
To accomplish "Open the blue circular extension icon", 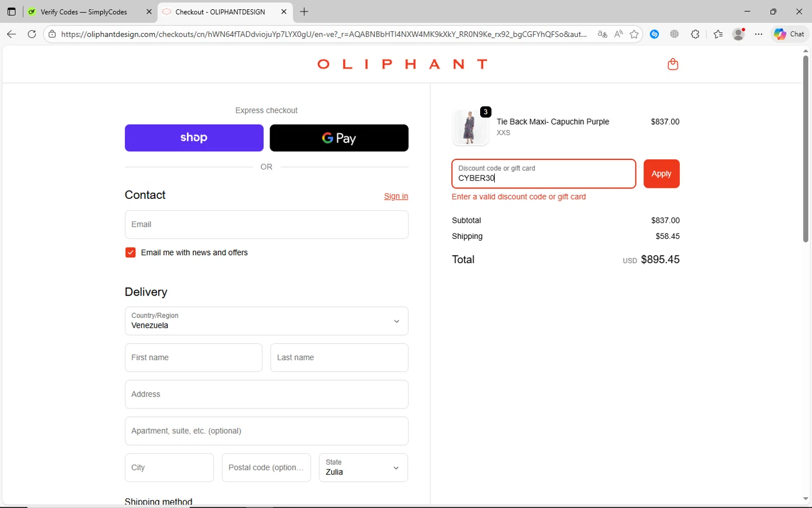I will click(x=654, y=34).
